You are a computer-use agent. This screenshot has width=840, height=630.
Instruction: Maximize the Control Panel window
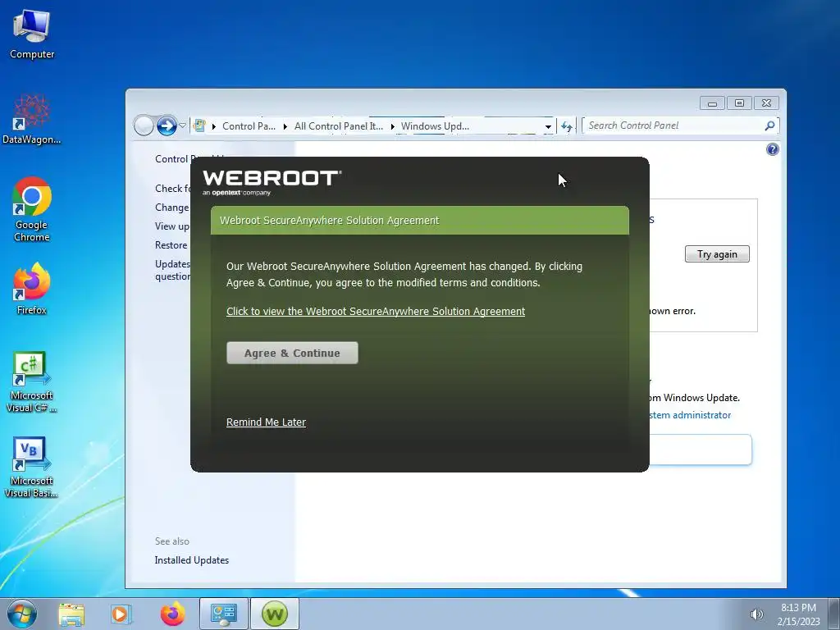click(x=739, y=103)
